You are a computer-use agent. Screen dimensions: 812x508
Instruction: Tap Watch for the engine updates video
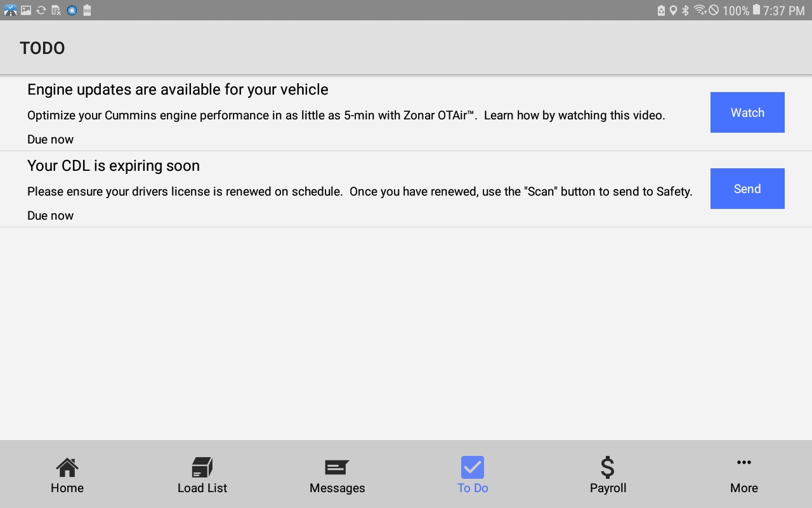(x=747, y=112)
